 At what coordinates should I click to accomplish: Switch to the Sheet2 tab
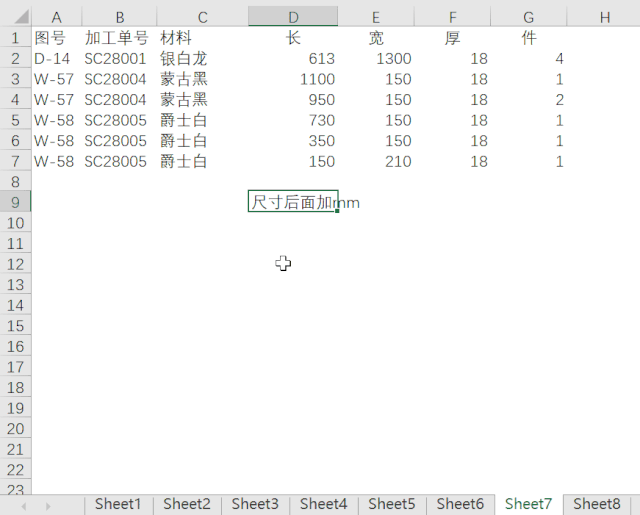pyautogui.click(x=187, y=504)
